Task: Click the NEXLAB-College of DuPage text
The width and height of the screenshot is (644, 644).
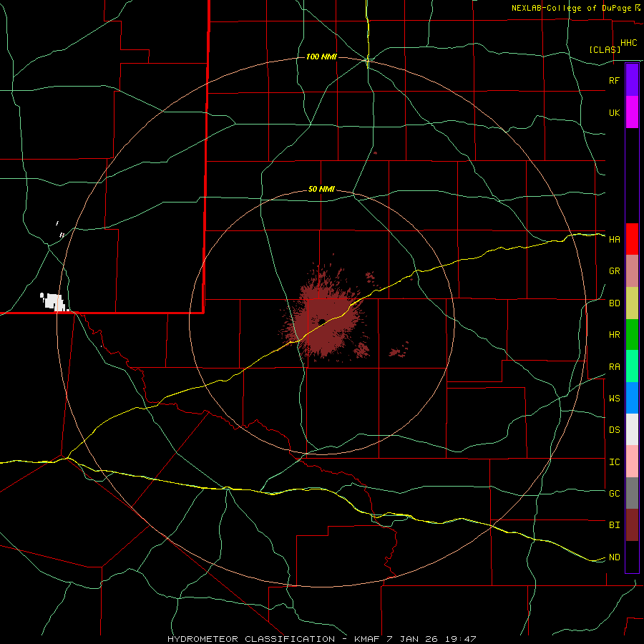Action: click(x=571, y=8)
